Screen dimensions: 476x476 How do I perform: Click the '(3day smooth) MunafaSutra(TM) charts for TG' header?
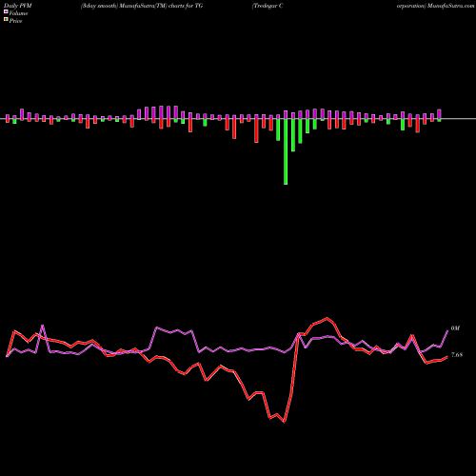pyautogui.click(x=142, y=6)
